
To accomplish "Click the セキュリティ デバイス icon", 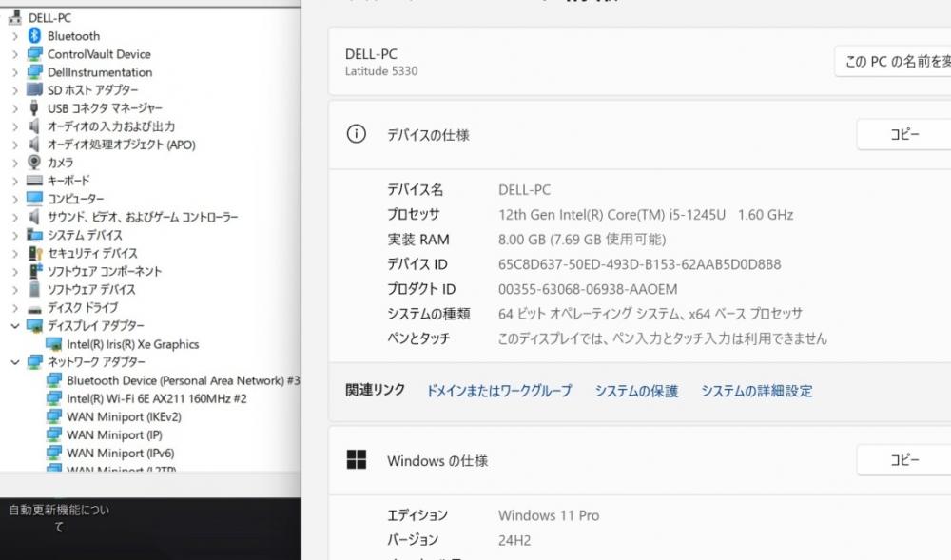I will coord(34,253).
